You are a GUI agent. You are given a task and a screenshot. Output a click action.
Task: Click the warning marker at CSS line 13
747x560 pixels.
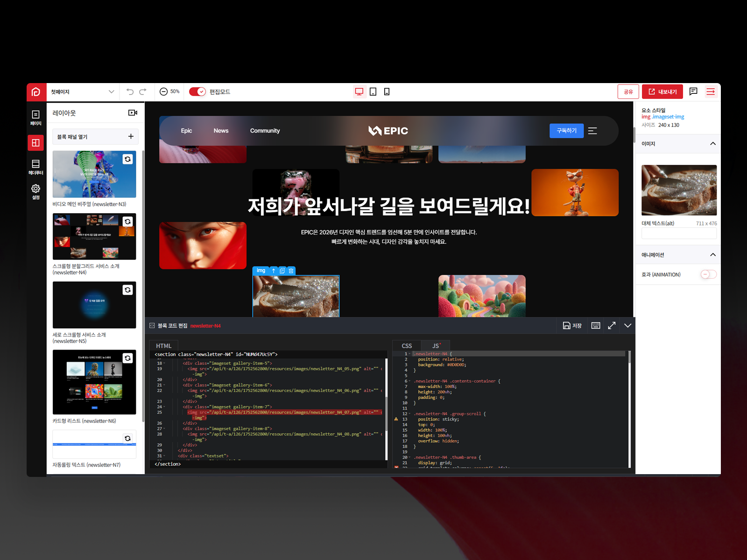[x=396, y=419]
